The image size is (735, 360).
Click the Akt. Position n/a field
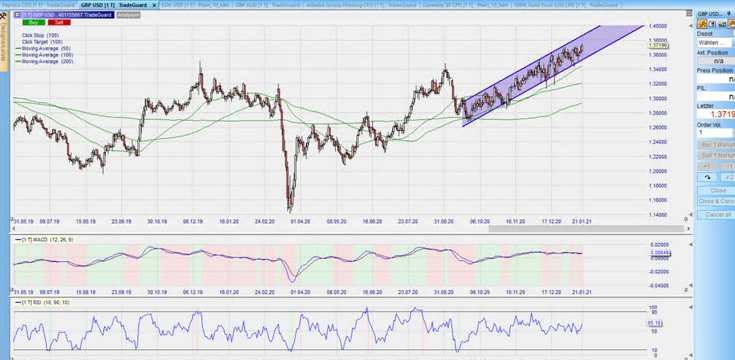(x=716, y=61)
